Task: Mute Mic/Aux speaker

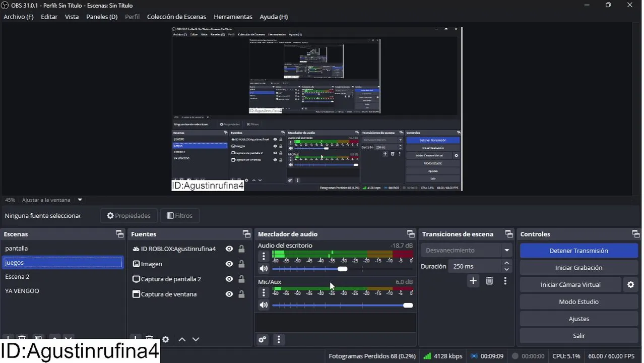Action: (263, 305)
